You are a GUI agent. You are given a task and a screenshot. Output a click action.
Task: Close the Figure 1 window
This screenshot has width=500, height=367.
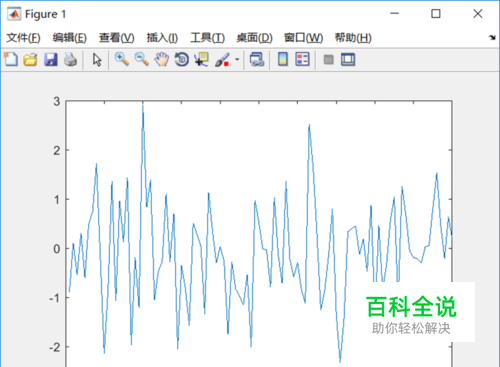pos(478,14)
